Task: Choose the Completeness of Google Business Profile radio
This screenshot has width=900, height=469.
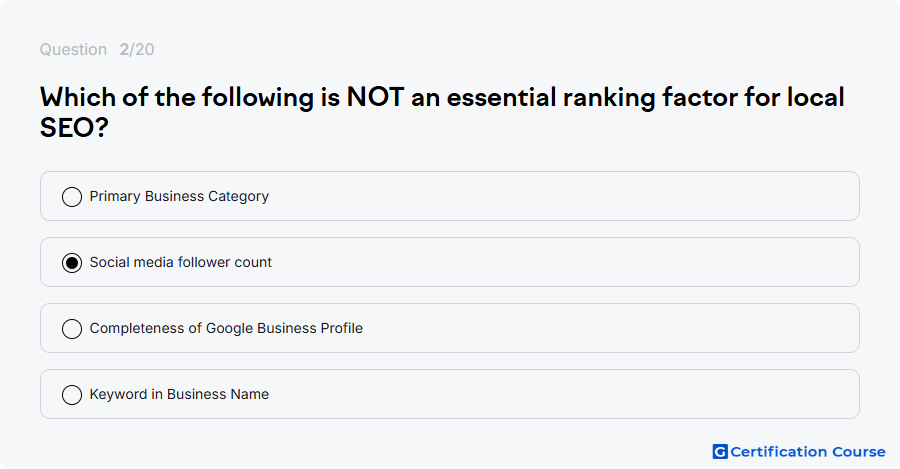Action: pyautogui.click(x=72, y=329)
